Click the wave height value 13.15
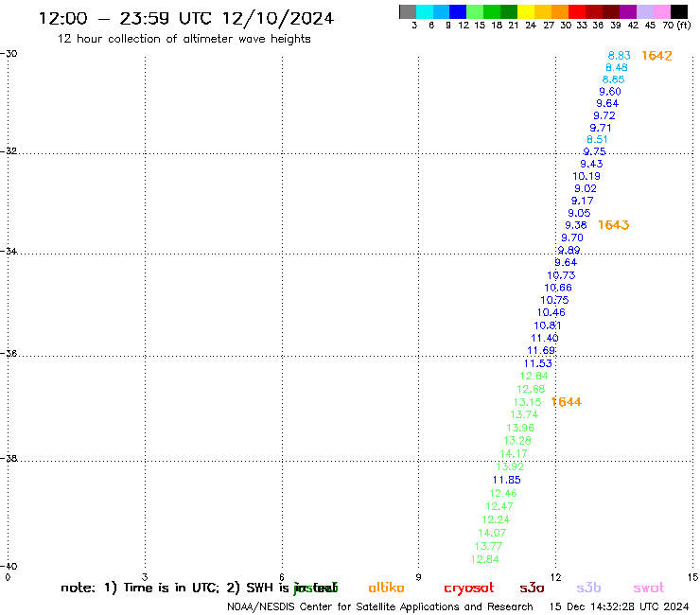 (527, 402)
